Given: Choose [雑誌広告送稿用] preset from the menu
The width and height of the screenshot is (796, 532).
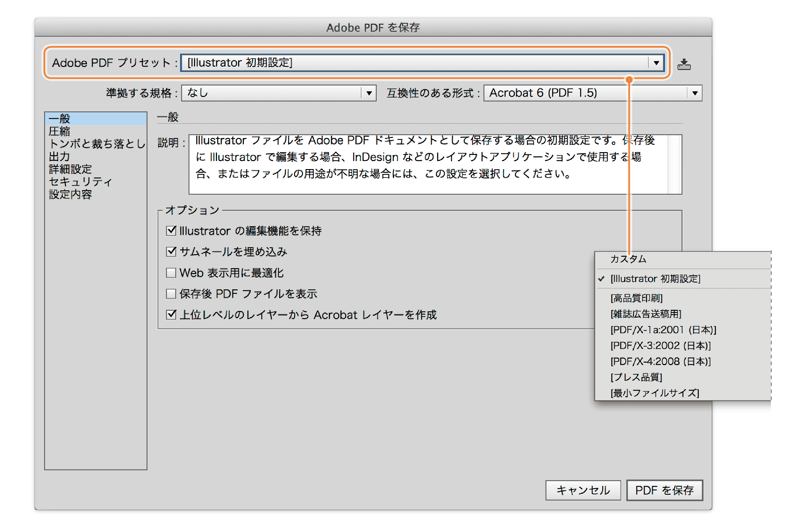Looking at the screenshot, I should 682,314.
